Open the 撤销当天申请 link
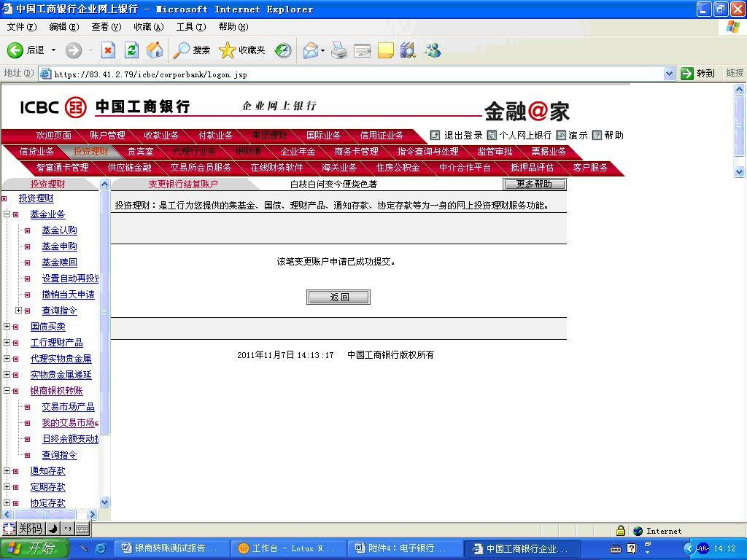The height and width of the screenshot is (560, 747). [68, 295]
